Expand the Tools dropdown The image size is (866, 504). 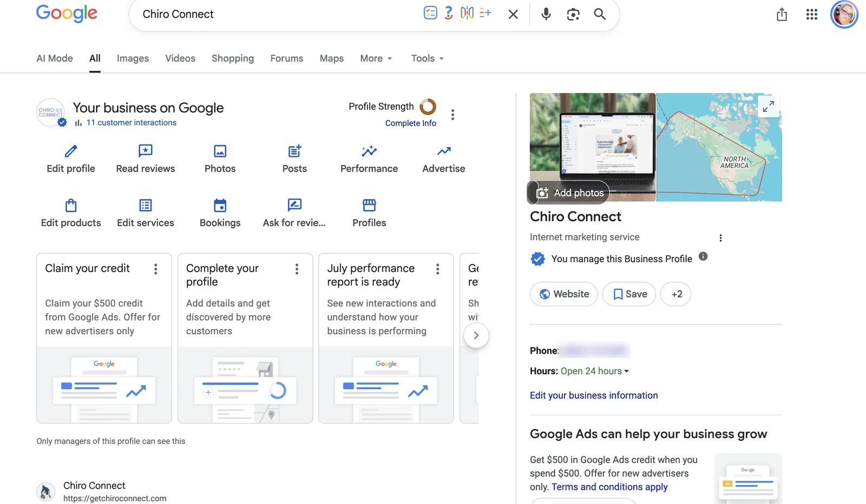[428, 58]
